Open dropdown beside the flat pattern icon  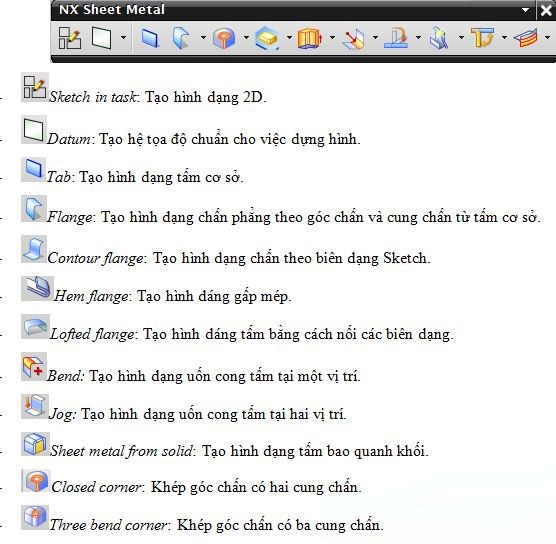547,37
